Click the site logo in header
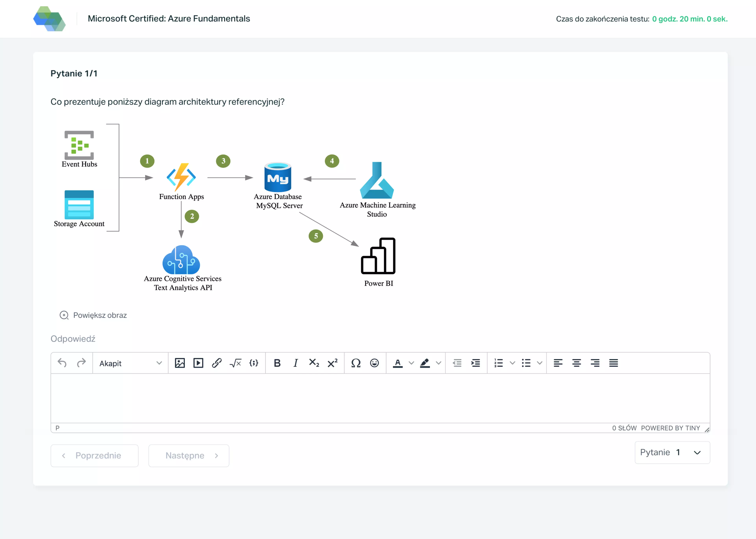756x539 pixels. [x=49, y=19]
